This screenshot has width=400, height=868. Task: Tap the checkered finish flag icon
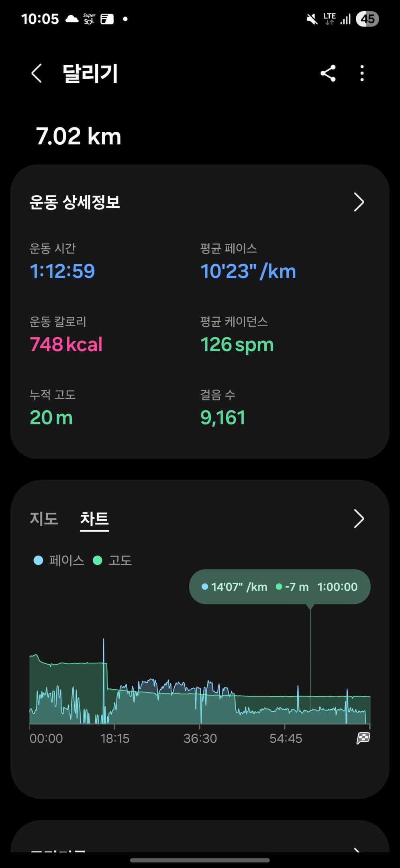click(x=363, y=738)
